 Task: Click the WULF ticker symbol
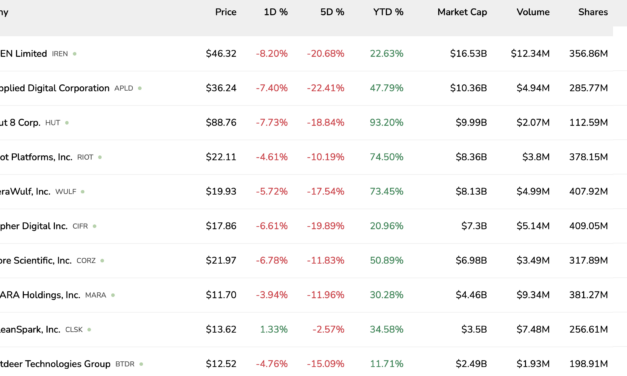tap(66, 192)
